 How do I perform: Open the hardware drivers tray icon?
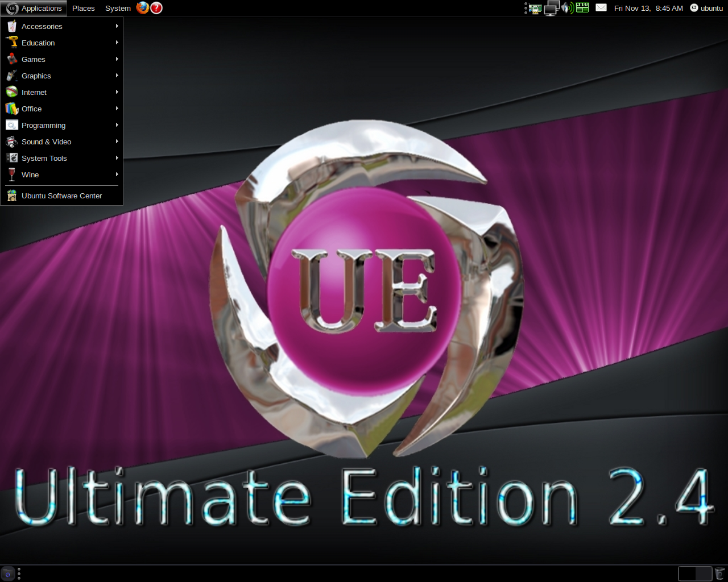[535, 9]
